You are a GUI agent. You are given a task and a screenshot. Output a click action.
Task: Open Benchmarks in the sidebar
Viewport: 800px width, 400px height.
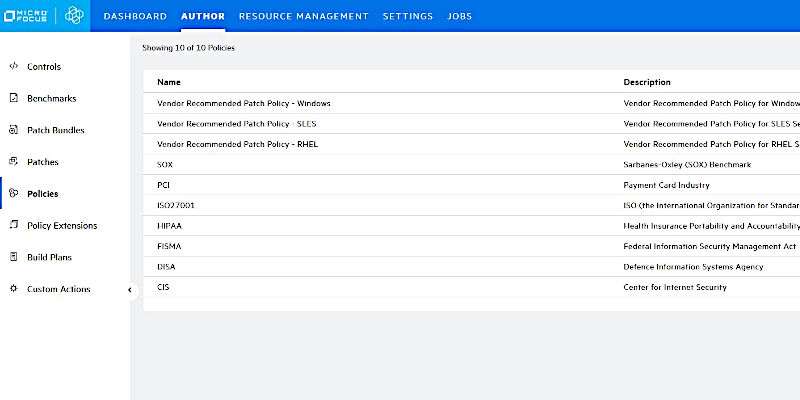point(52,98)
